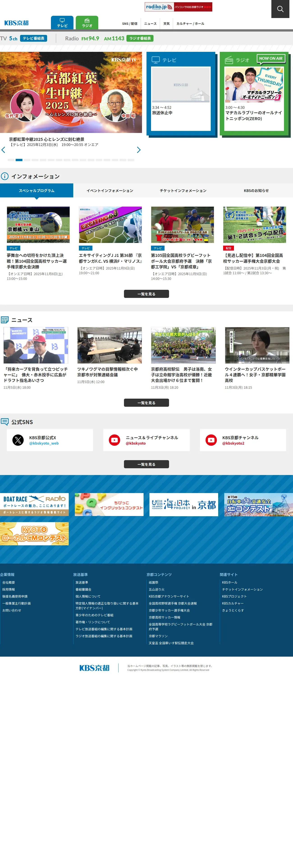Click 一覧を見る under special programs
Viewport: 293px width, 868px height.
coord(146,294)
